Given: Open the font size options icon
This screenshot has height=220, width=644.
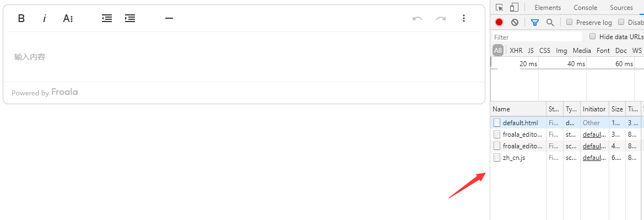Looking at the screenshot, I should pyautogui.click(x=68, y=19).
